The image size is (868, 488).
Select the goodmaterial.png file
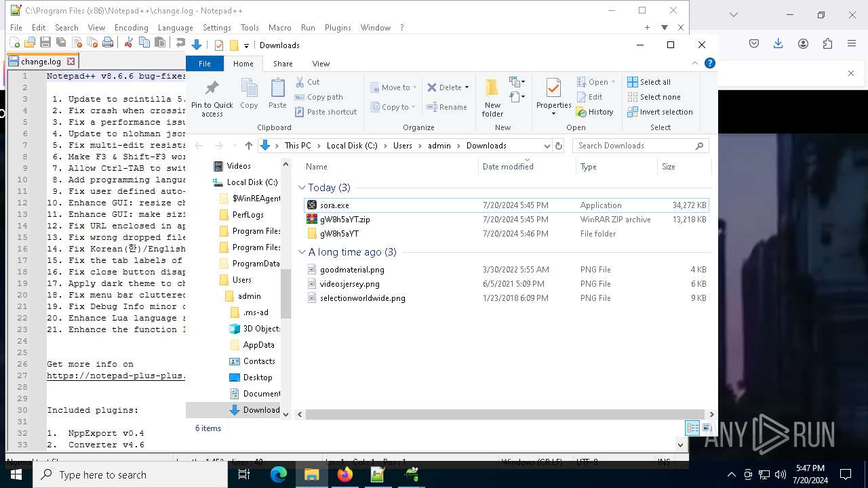507,270
